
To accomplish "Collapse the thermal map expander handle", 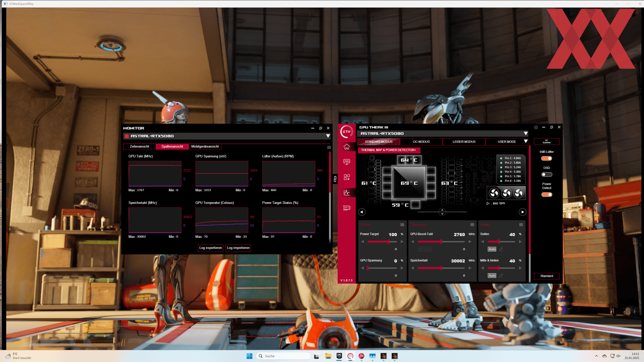I will pos(442,212).
